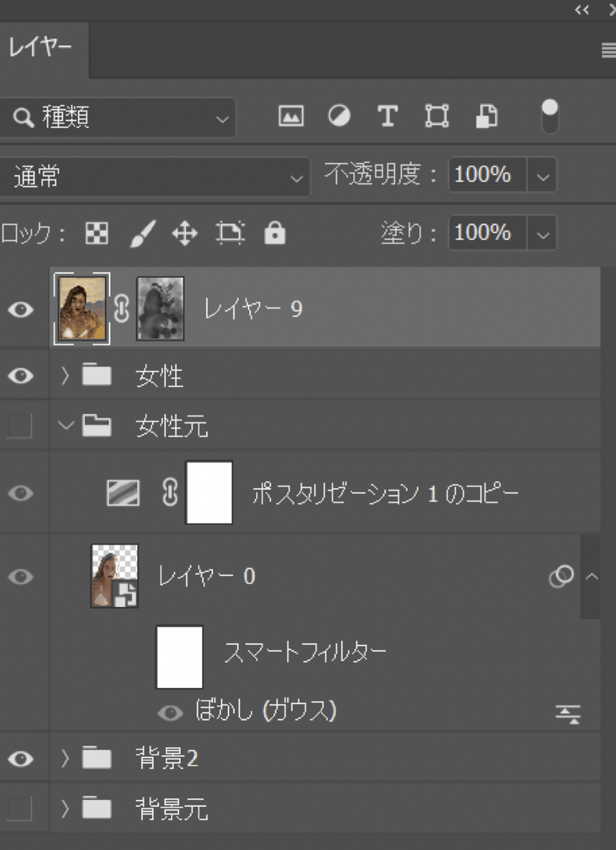Select レイヤー 9 image thumbnail
The height and width of the screenshot is (850, 616).
coord(82,309)
